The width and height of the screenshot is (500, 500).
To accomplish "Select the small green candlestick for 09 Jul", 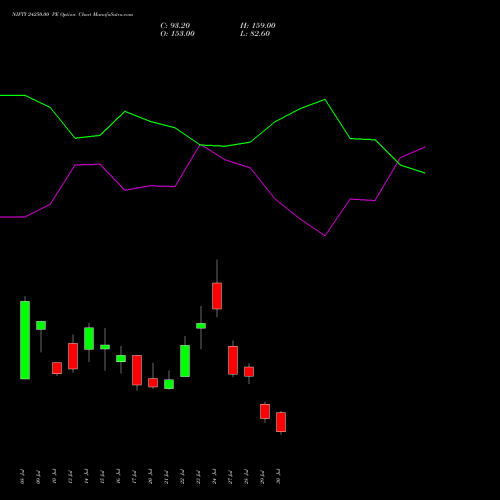I will (x=41, y=325).
